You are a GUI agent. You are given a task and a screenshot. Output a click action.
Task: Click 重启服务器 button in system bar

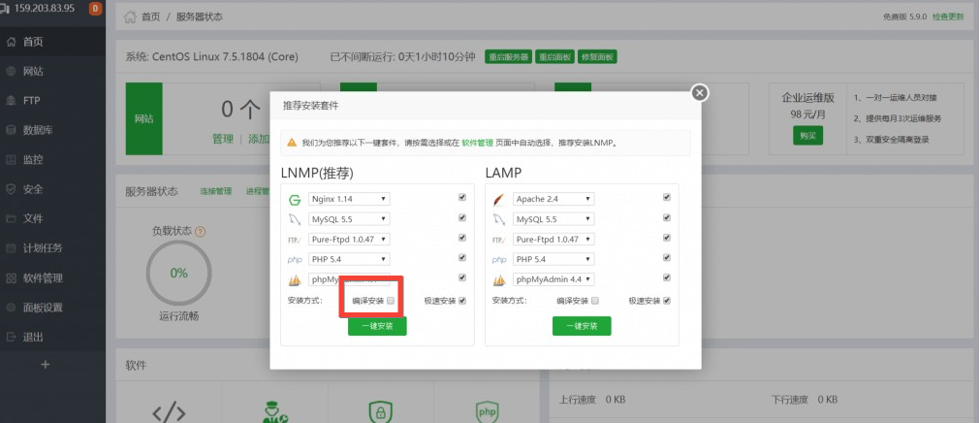pos(508,57)
